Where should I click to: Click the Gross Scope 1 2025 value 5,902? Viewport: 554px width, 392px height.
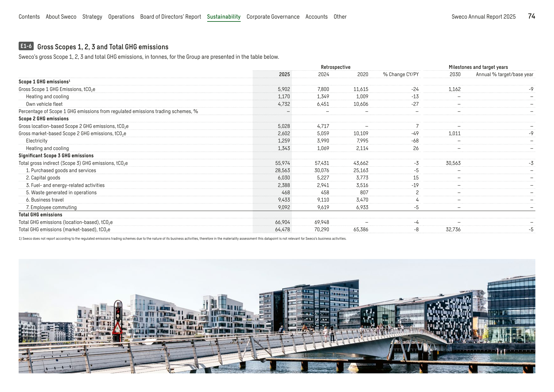pyautogui.click(x=284, y=89)
